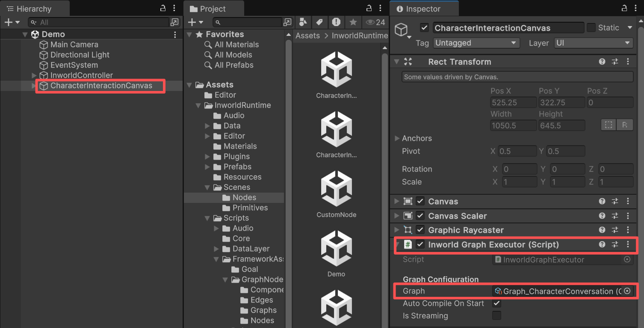
Task: Toggle Rect Transform raw edit mode R
Action: tap(625, 125)
